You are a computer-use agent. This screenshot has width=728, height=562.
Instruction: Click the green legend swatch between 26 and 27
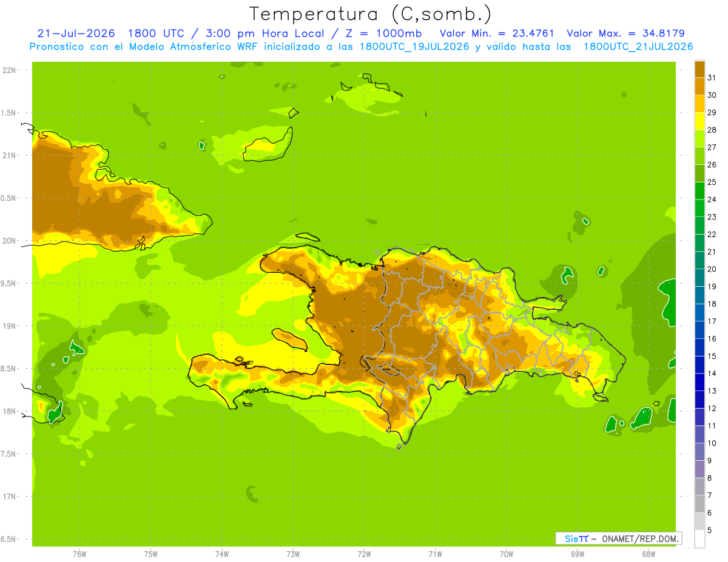tap(699, 156)
